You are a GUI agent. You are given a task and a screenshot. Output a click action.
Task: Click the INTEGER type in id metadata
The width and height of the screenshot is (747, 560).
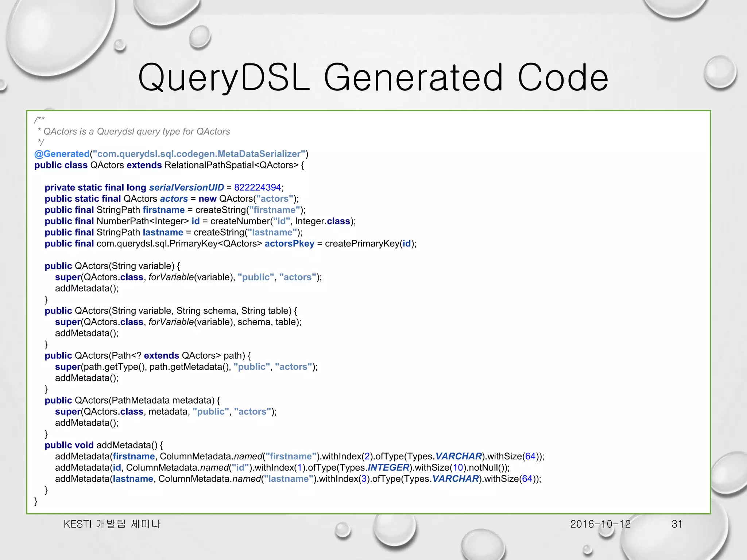388,467
